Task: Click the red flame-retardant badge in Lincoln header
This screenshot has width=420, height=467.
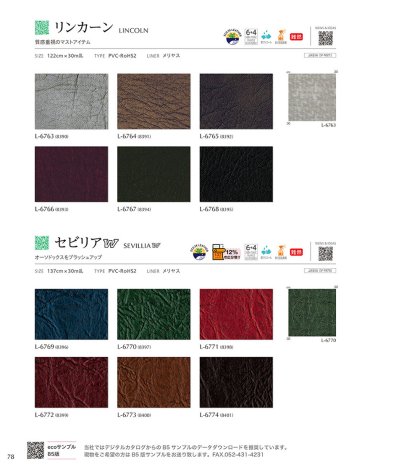Action: point(296,37)
